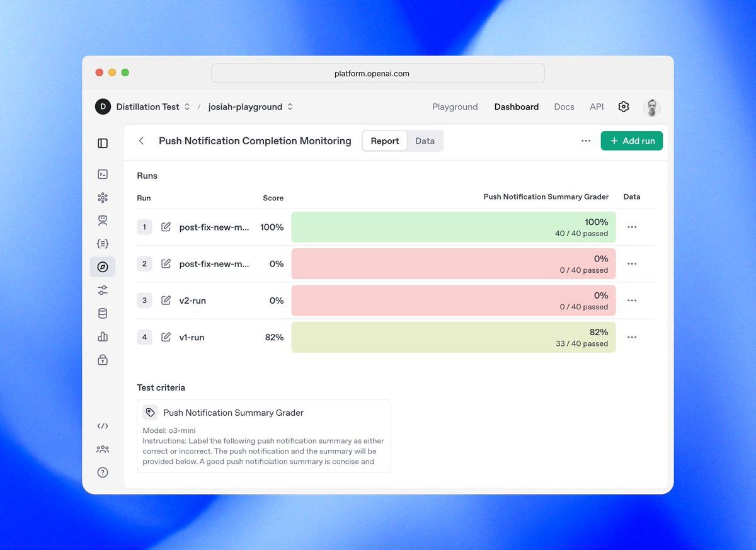Screen dimensions: 756x550
Task: Click the Add run button
Action: click(632, 141)
